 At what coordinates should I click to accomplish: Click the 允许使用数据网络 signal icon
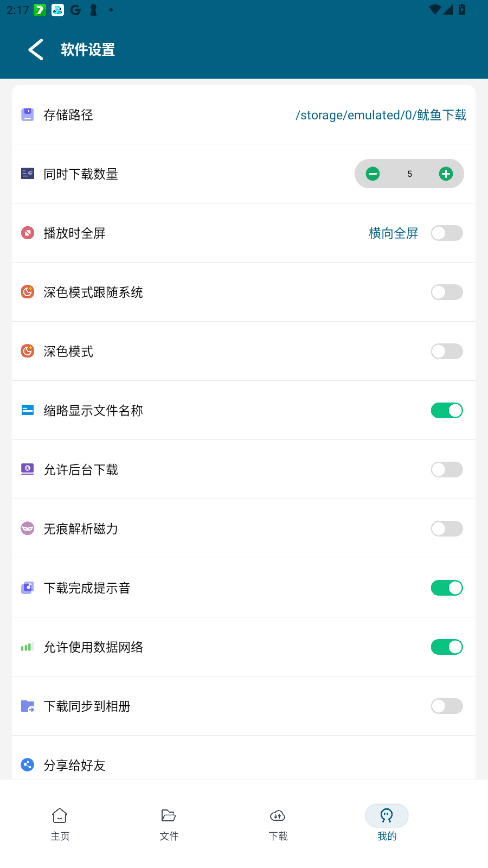coord(28,647)
